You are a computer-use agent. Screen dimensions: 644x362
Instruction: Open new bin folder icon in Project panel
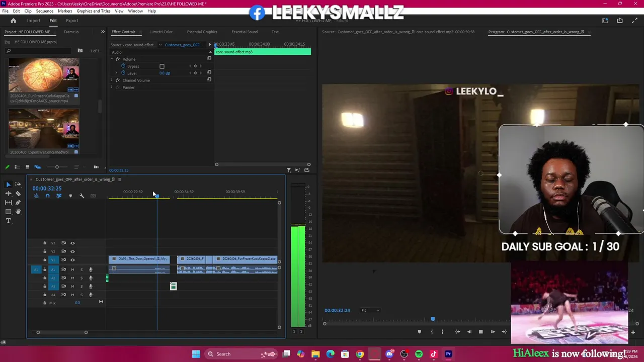[80, 51]
